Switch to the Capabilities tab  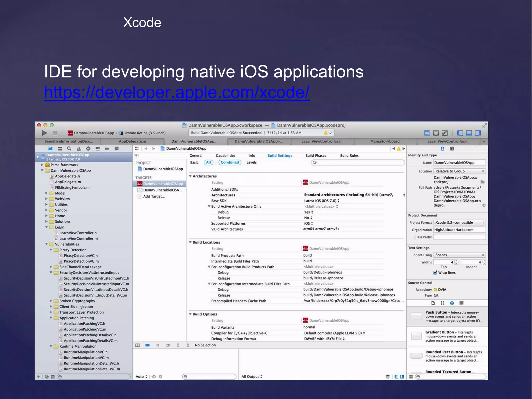click(225, 156)
